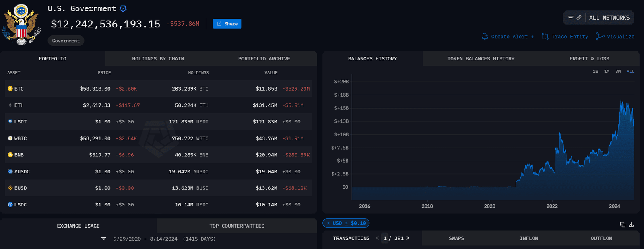This screenshot has height=249, width=644.
Task: Click the 40.285K BNB holdings cell
Action: click(192, 154)
